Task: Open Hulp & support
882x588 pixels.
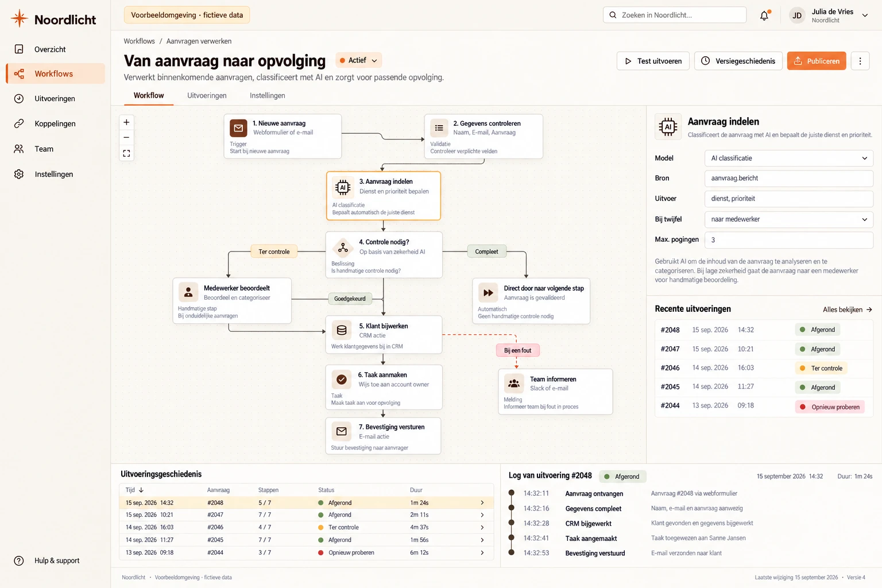Action: click(x=47, y=560)
